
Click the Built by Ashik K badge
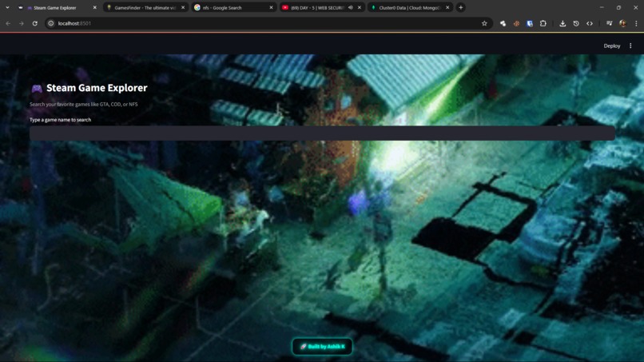(x=323, y=346)
